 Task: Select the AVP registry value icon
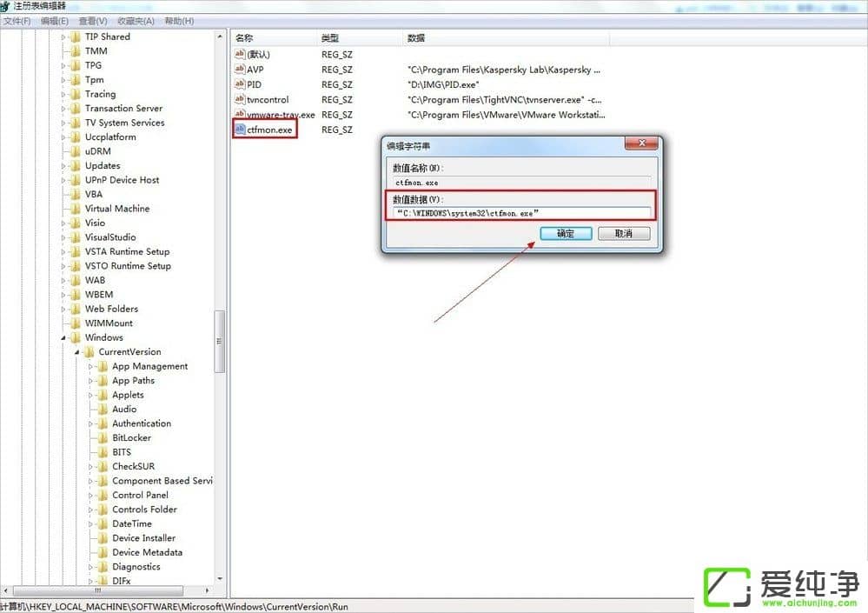[240, 70]
